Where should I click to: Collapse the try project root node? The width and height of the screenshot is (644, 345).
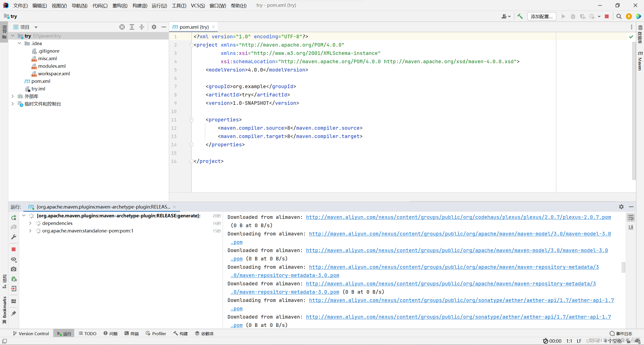coord(13,36)
